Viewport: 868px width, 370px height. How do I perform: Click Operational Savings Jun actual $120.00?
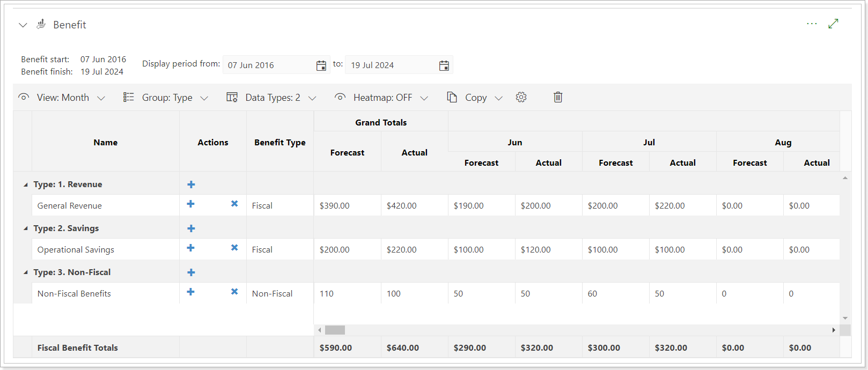[x=549, y=249]
